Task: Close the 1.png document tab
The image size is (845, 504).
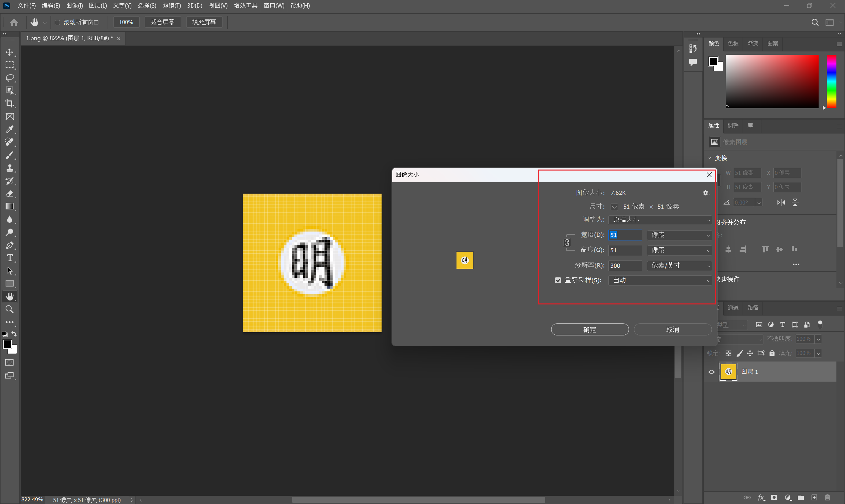Action: point(118,39)
